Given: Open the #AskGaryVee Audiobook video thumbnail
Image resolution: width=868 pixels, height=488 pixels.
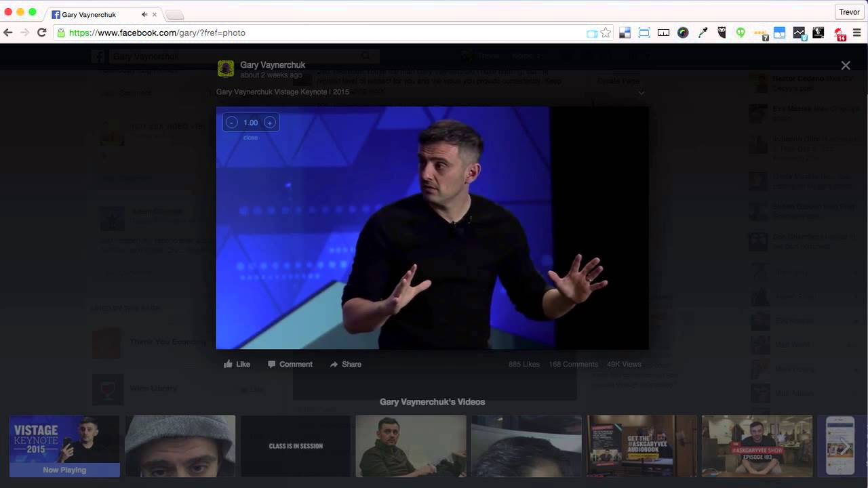Looking at the screenshot, I should click(x=642, y=446).
